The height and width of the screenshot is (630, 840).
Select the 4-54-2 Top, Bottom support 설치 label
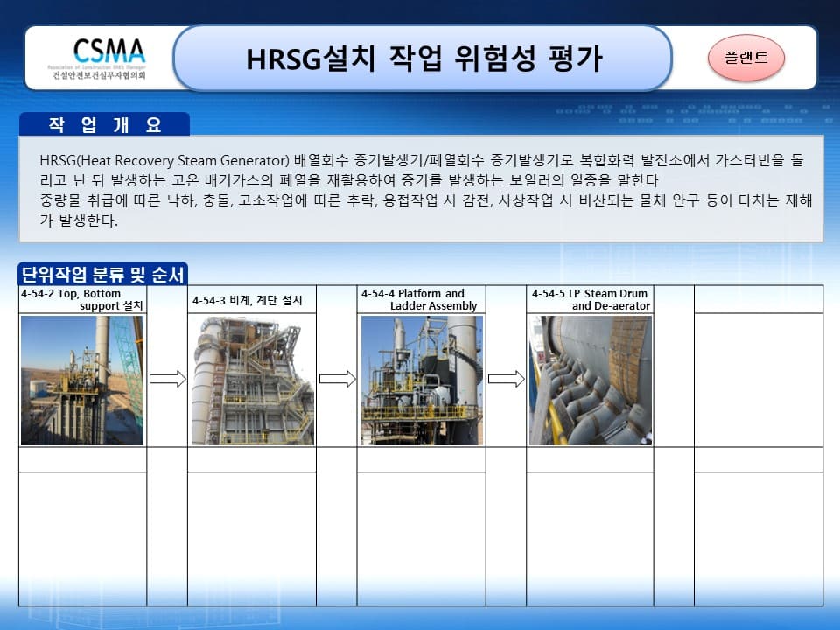pyautogui.click(x=82, y=300)
